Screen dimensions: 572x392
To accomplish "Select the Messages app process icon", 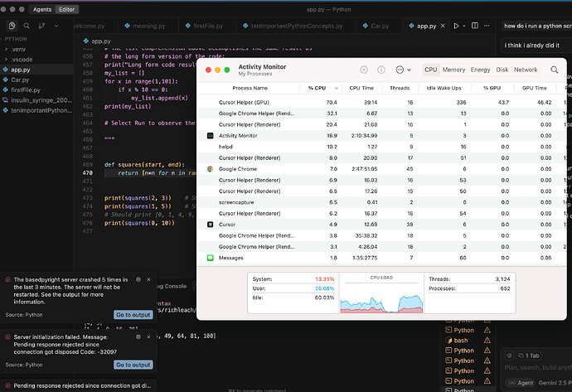I will [211, 258].
